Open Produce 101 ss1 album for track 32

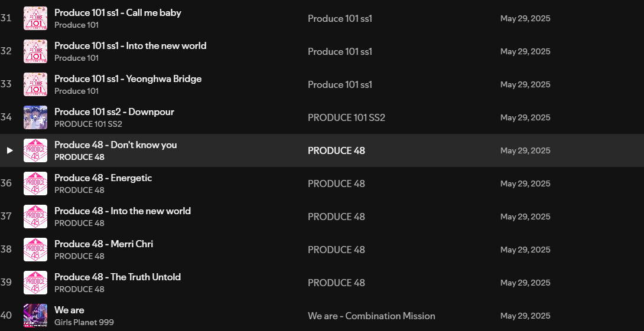click(x=340, y=52)
